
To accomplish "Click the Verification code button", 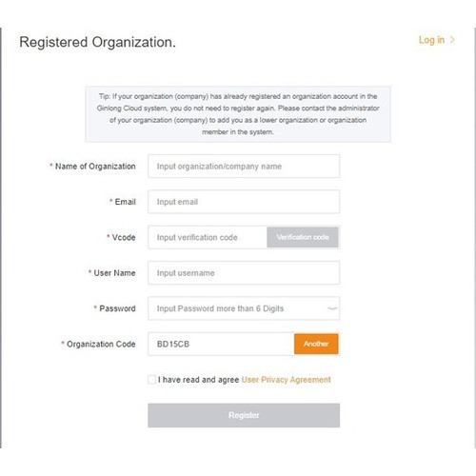I will (x=303, y=237).
